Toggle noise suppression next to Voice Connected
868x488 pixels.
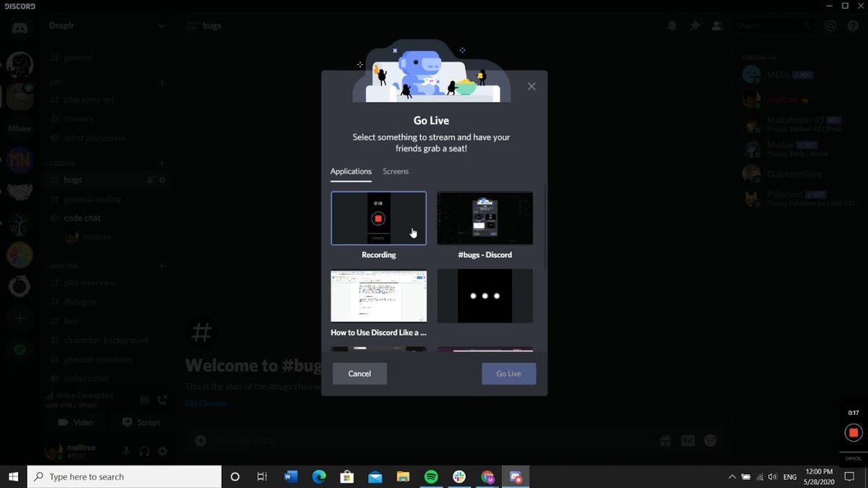[144, 399]
